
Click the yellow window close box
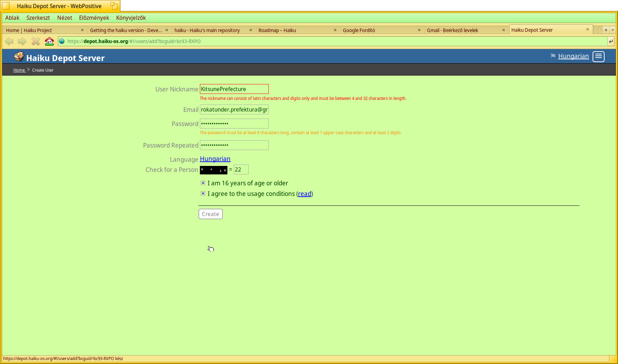(6, 6)
